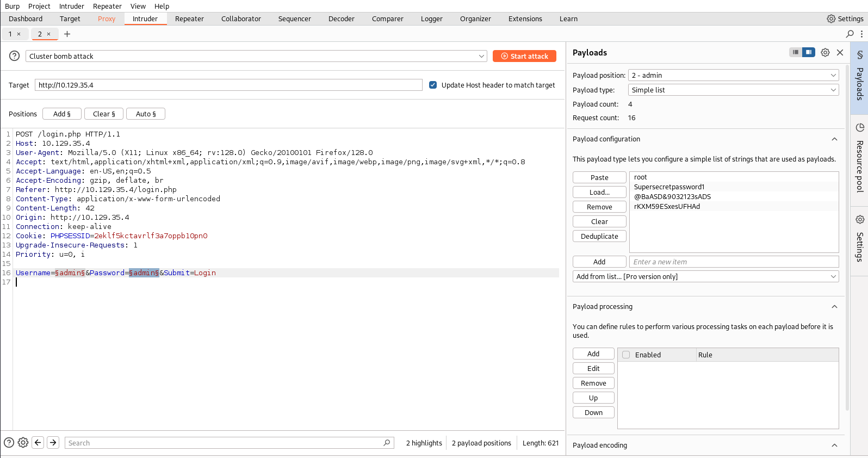Click the Deduplicate button
This screenshot has height=458, width=868.
[599, 236]
